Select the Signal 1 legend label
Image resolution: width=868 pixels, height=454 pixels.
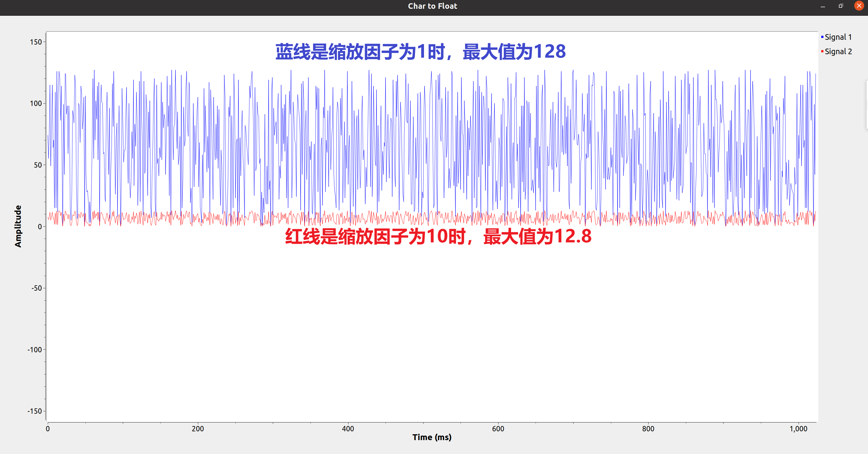pos(838,37)
